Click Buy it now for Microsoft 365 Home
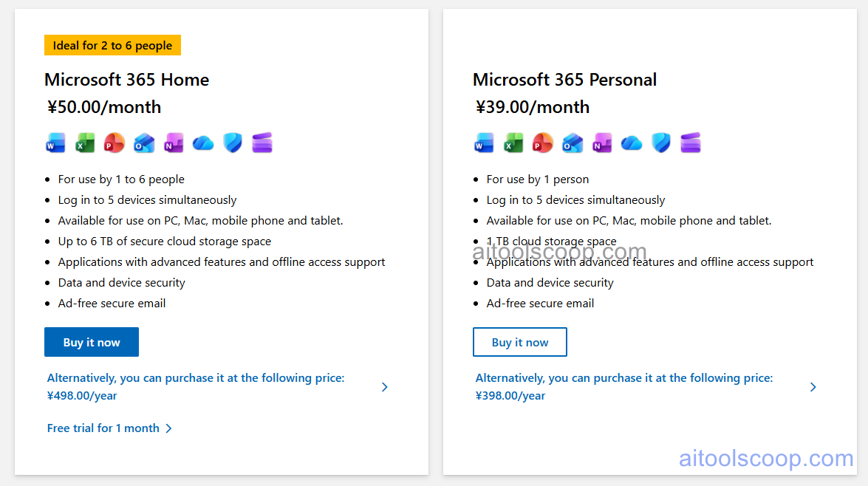The height and width of the screenshot is (486, 868). coord(91,341)
